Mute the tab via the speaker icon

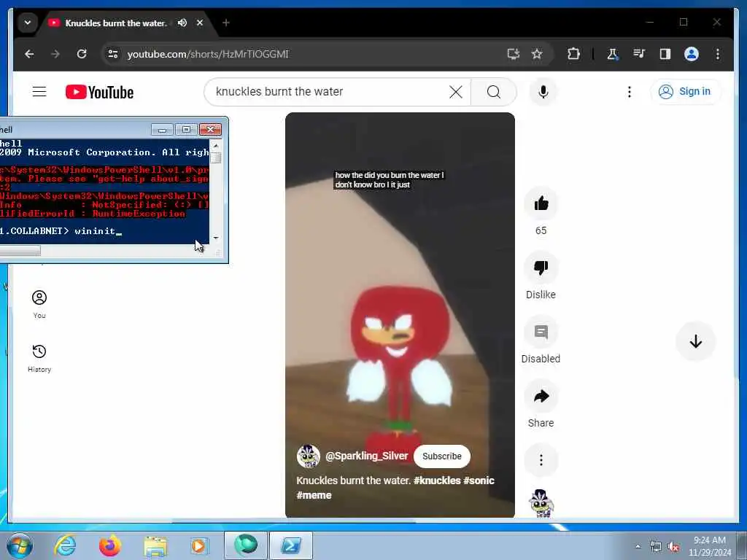pyautogui.click(x=182, y=23)
